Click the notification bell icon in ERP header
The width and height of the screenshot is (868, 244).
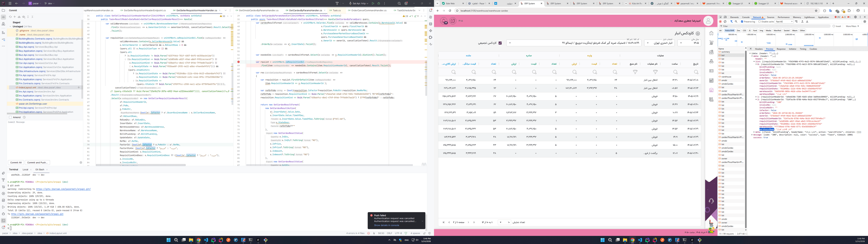pyautogui.click(x=444, y=21)
